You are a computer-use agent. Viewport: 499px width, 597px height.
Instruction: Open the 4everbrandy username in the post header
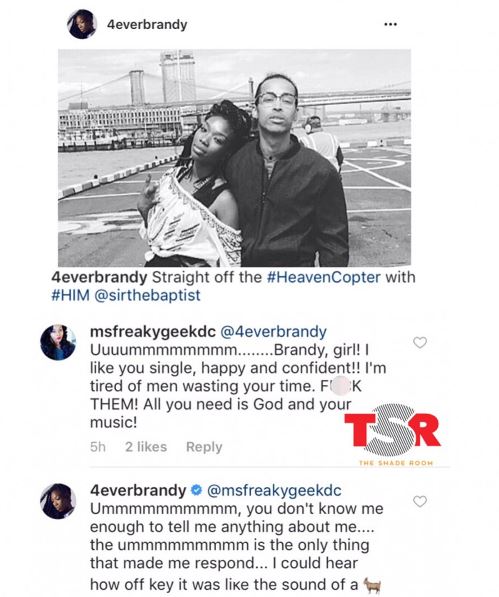point(147,25)
